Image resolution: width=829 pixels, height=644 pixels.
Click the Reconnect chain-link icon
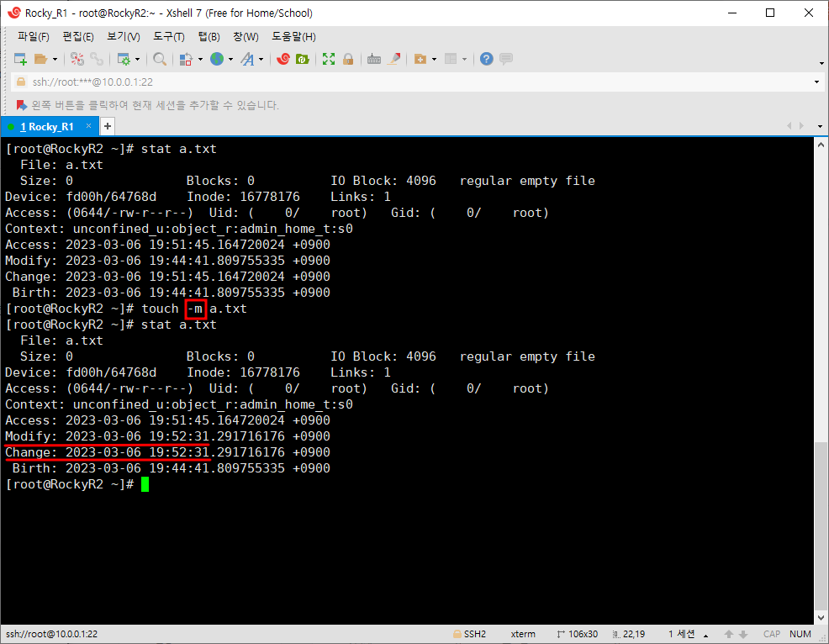[x=96, y=59]
